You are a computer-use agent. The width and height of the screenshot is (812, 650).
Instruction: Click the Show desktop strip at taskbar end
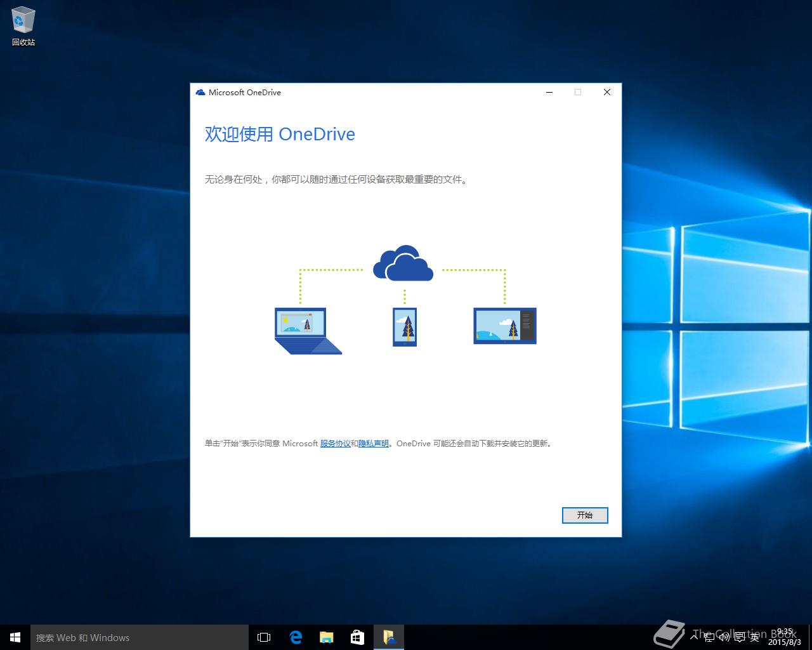(810, 637)
